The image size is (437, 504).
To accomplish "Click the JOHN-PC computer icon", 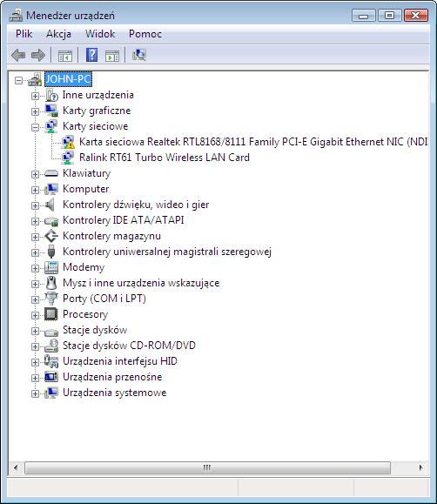I will (35, 79).
